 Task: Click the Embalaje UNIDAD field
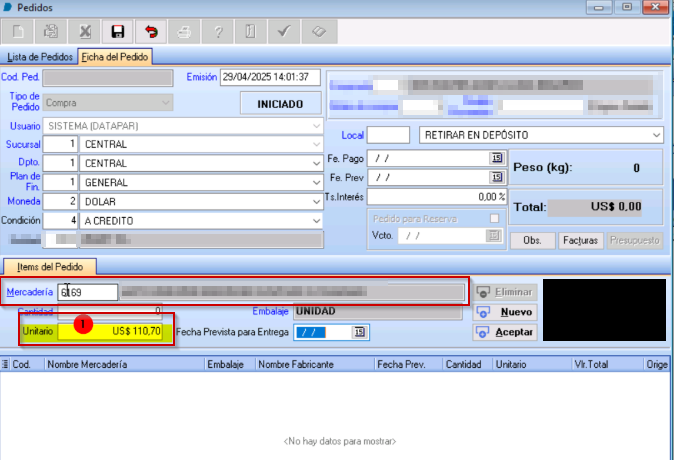378,311
